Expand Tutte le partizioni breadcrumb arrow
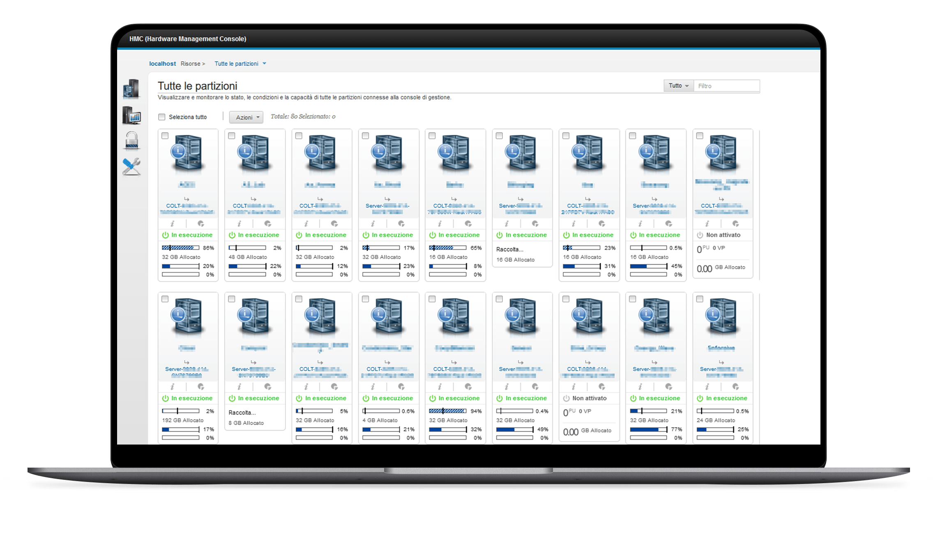Image resolution: width=940 pixels, height=560 pixels. coord(265,64)
